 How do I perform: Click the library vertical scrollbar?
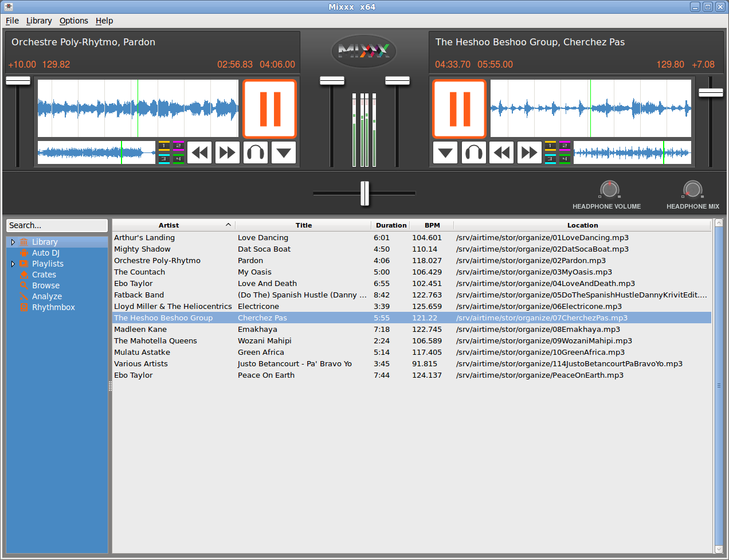719,386
